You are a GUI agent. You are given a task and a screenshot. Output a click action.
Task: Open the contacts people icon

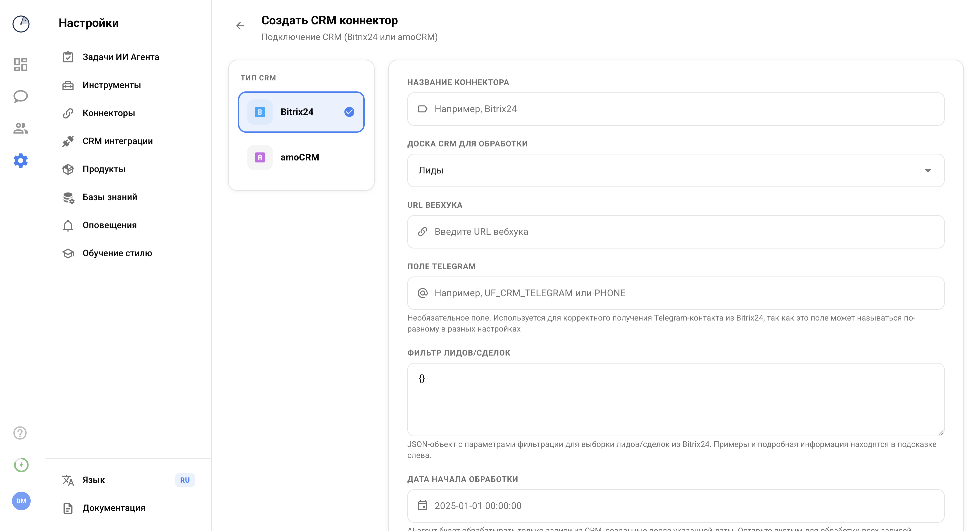(x=21, y=128)
